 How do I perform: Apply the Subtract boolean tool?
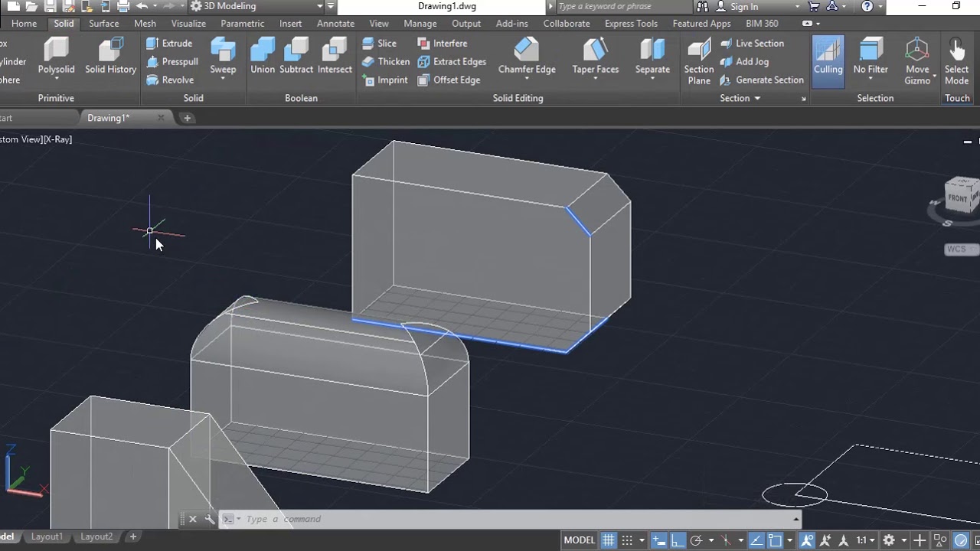tap(296, 57)
